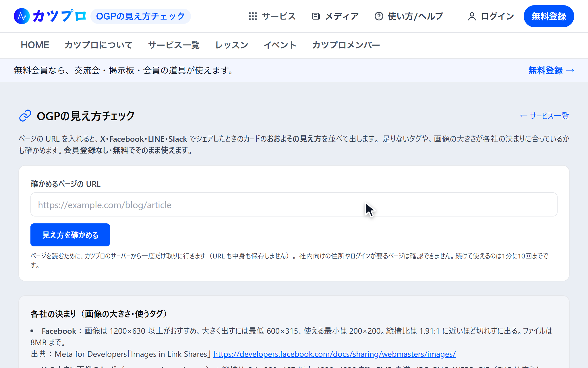588x368 pixels.
Task: Open レッスン nav item
Action: click(x=232, y=45)
